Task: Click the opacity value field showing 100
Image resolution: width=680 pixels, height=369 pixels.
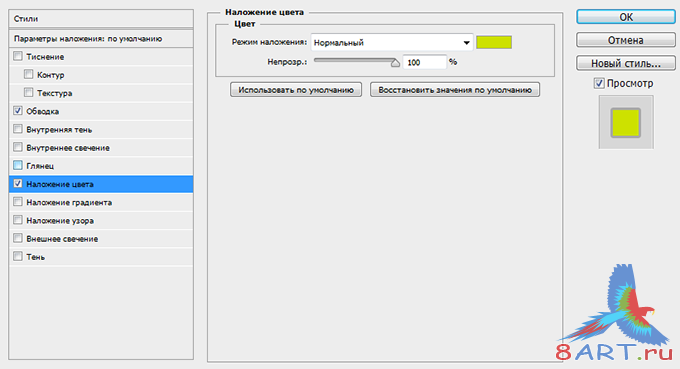Action: pos(424,62)
